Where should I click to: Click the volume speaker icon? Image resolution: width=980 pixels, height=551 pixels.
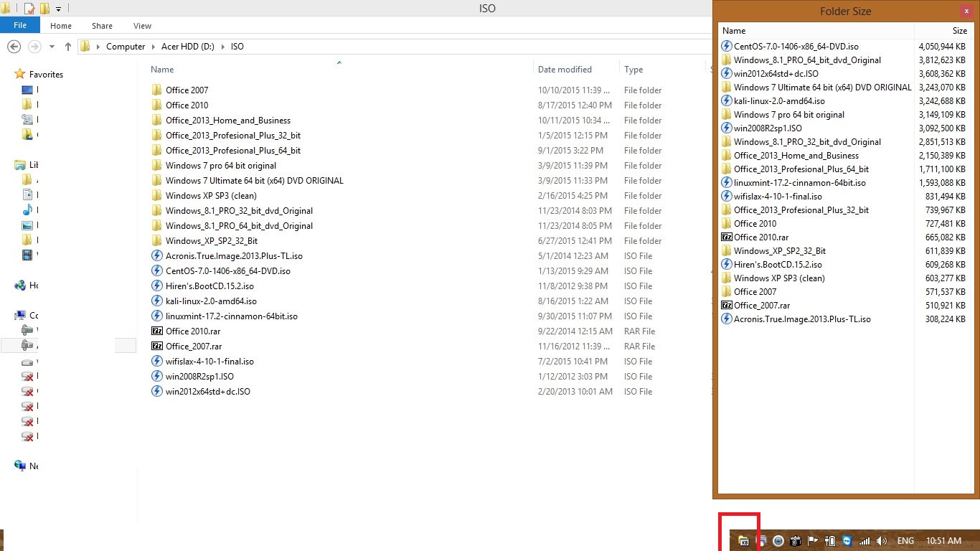[882, 541]
